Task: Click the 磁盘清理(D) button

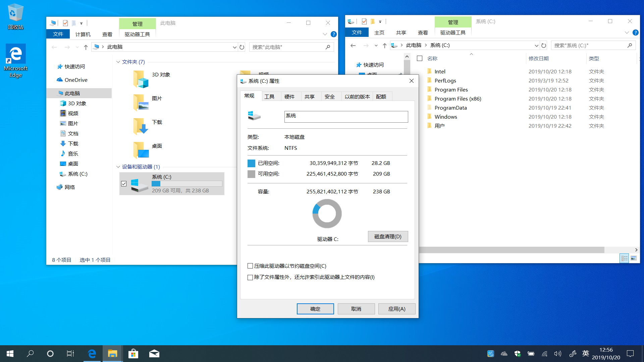Action: pos(388,237)
